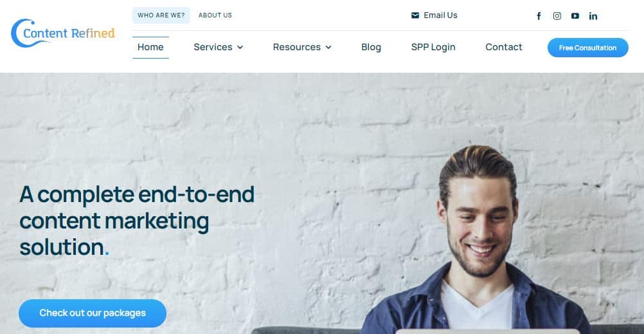This screenshot has height=334, width=644.
Task: Go to the Home nav item
Action: (x=150, y=48)
